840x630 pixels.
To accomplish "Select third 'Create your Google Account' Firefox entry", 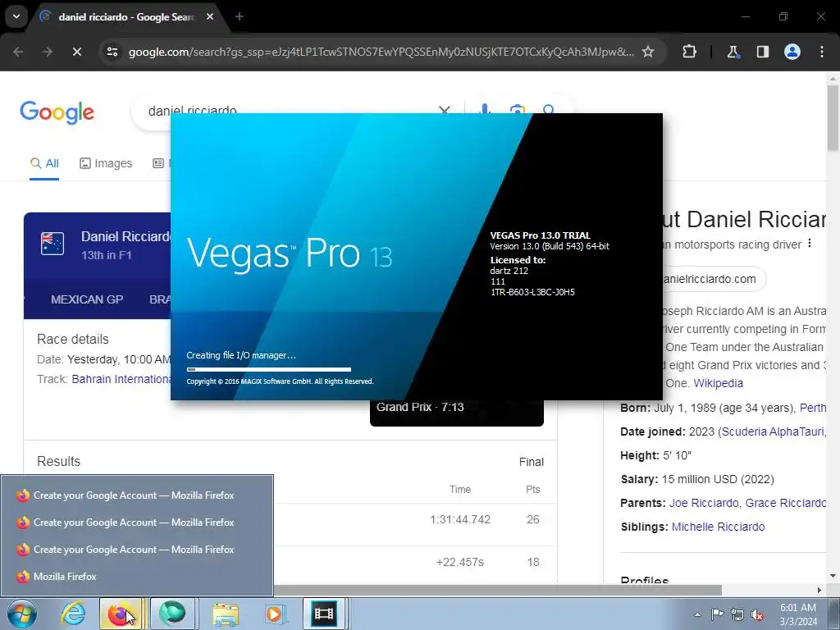I will pos(137,550).
